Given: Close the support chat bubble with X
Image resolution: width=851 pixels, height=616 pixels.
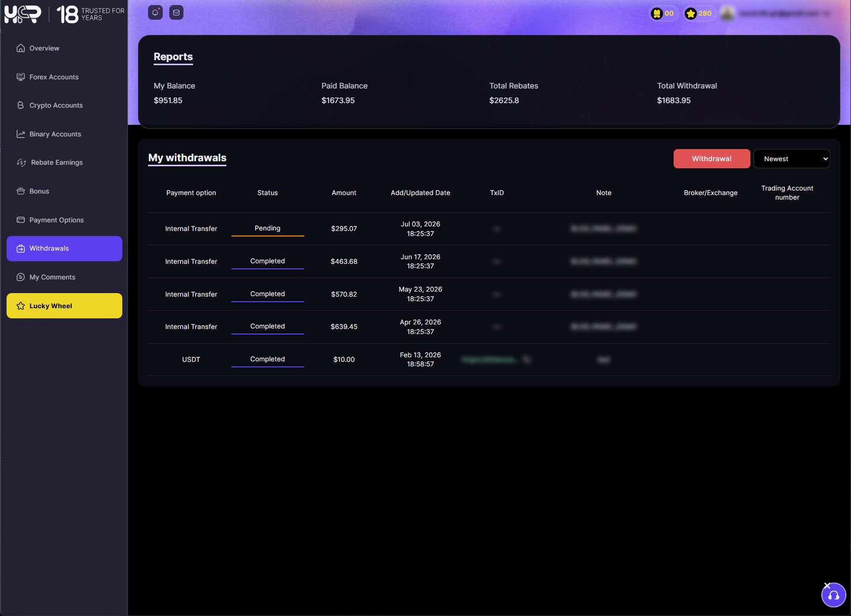Looking at the screenshot, I should [827, 586].
